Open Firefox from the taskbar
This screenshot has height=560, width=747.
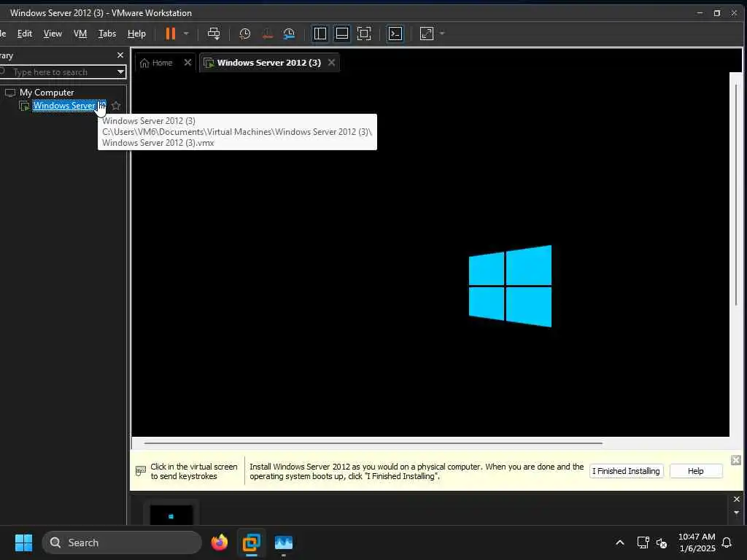coord(220,542)
